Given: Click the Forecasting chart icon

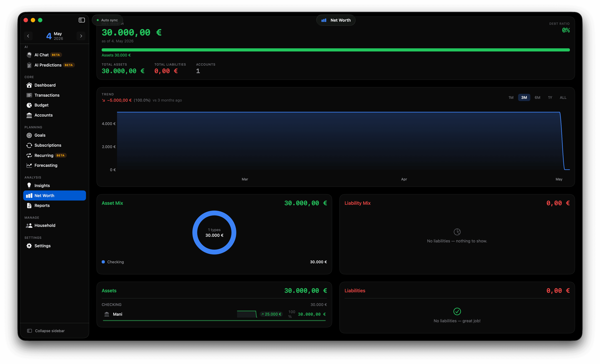Looking at the screenshot, I should pyautogui.click(x=29, y=165).
